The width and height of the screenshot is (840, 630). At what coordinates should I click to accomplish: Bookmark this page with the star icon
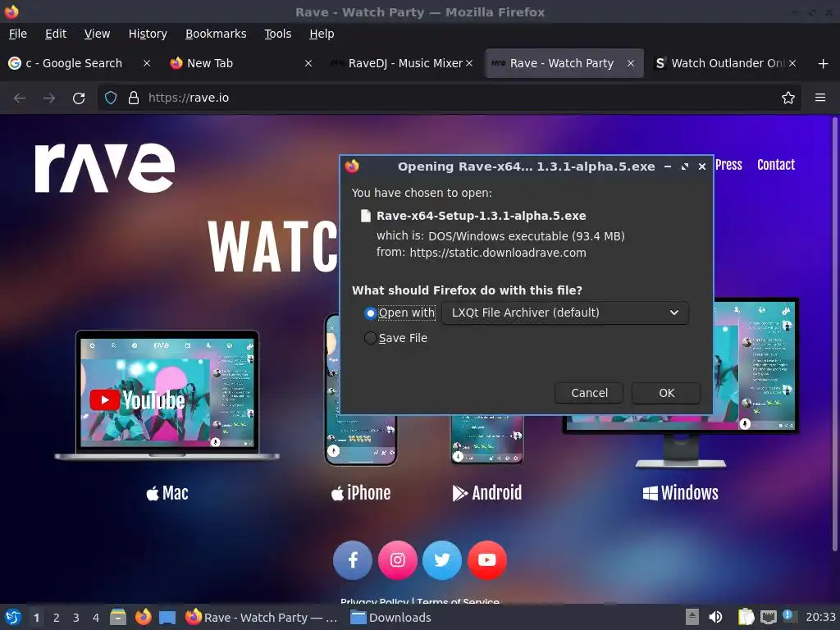coord(788,98)
